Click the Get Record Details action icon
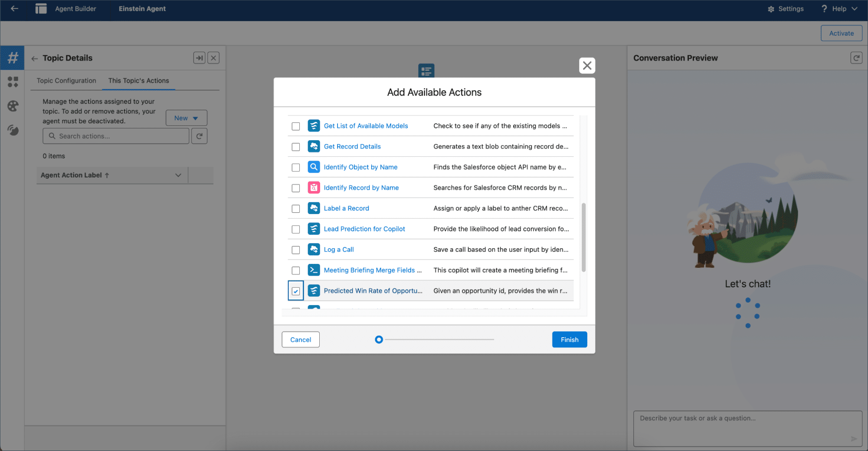The width and height of the screenshot is (868, 451). [314, 146]
